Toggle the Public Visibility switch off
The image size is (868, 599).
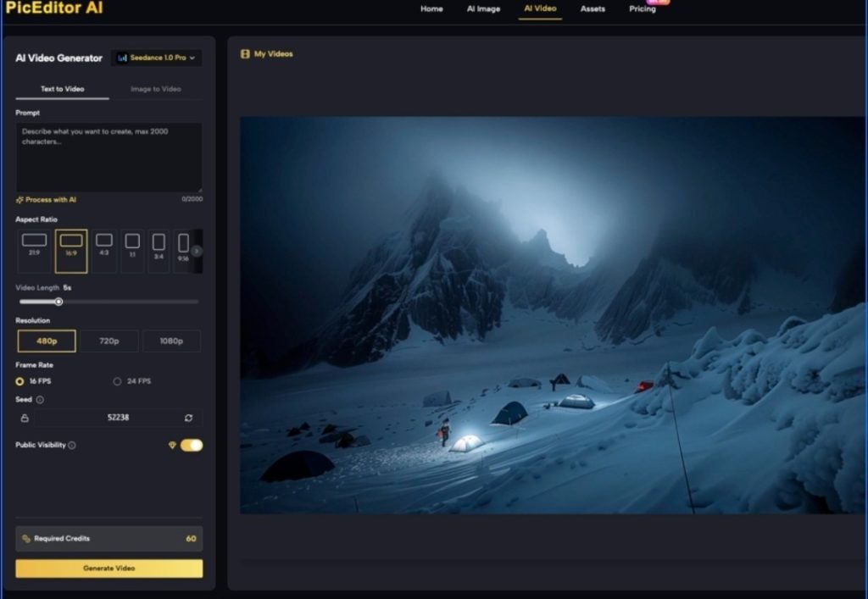tap(192, 445)
